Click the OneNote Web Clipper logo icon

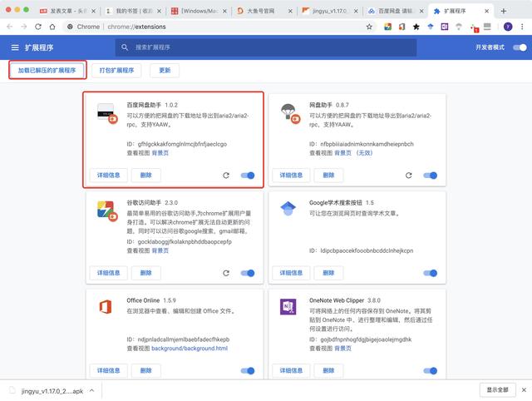(x=288, y=307)
